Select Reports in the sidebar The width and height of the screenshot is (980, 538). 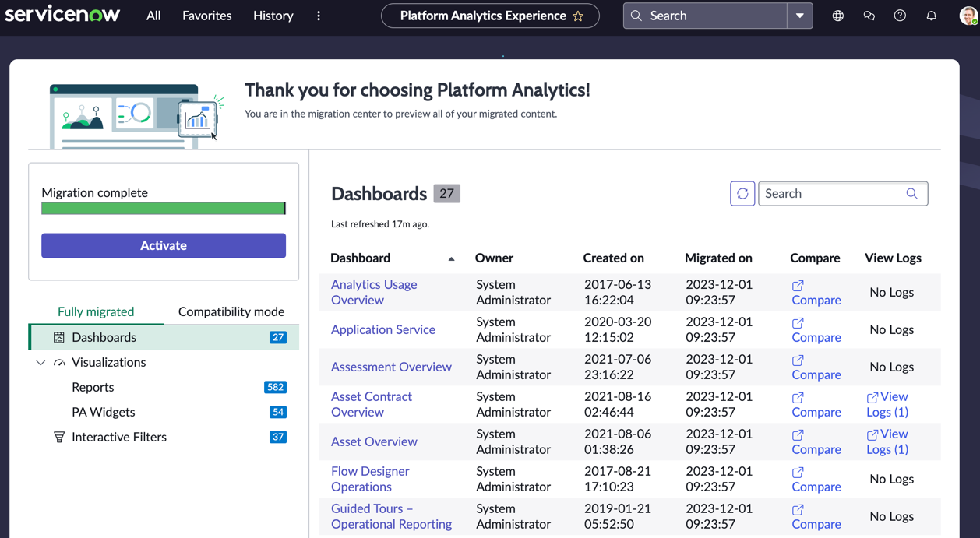pos(93,387)
